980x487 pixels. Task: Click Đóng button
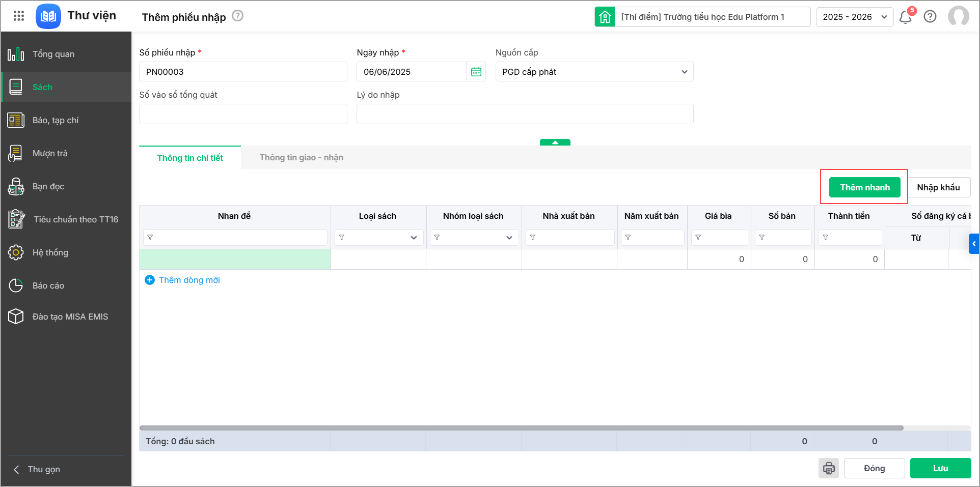tap(874, 468)
